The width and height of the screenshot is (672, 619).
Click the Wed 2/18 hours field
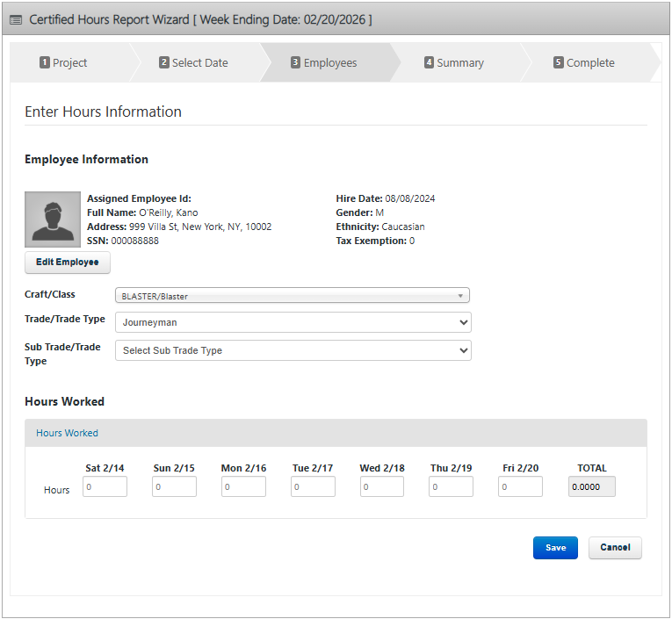382,486
